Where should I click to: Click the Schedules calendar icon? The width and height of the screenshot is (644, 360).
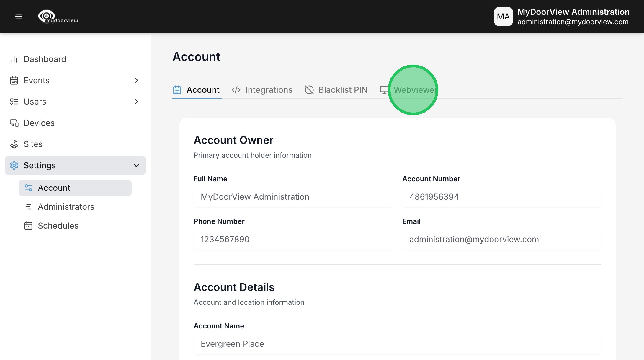pos(28,226)
